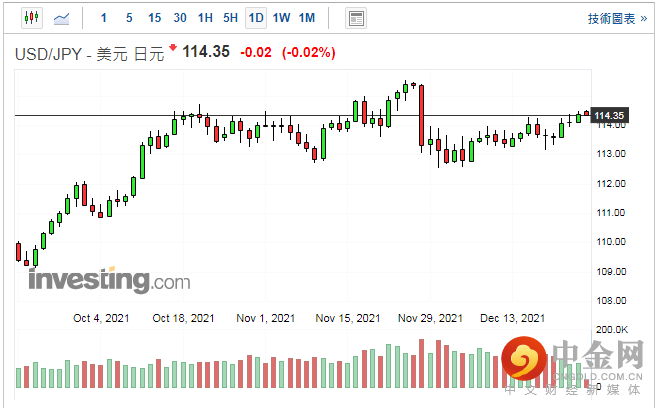Image resolution: width=658 pixels, height=408 pixels.
Task: Click the USD/JPY - 美元 日元 title
Action: pyautogui.click(x=89, y=54)
